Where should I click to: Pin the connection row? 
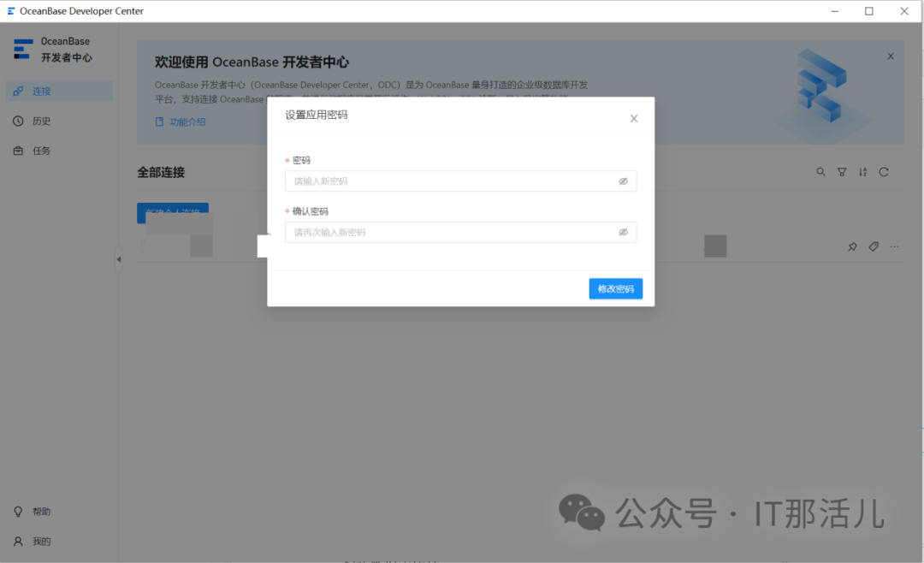pyautogui.click(x=853, y=247)
